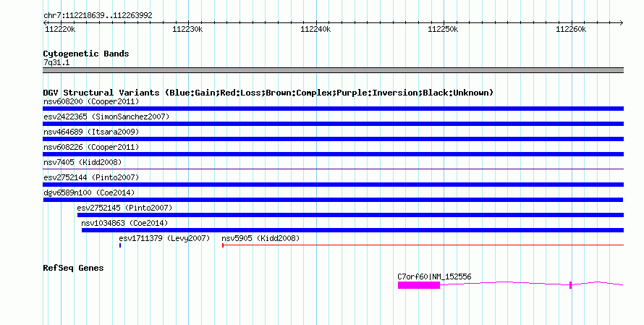Select the blue nsv1034863 gain bar

coord(352,230)
